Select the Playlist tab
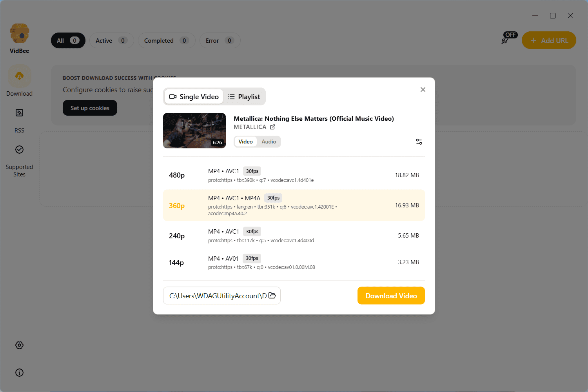 [x=244, y=97]
